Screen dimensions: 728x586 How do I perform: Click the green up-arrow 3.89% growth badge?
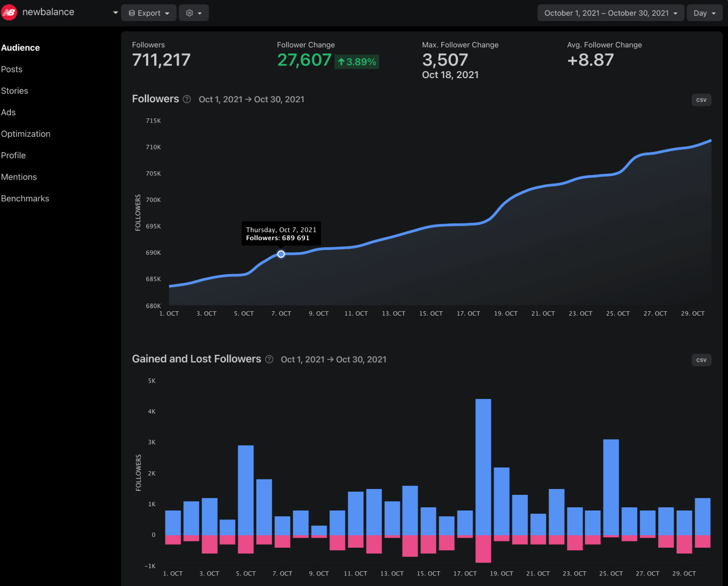[356, 61]
